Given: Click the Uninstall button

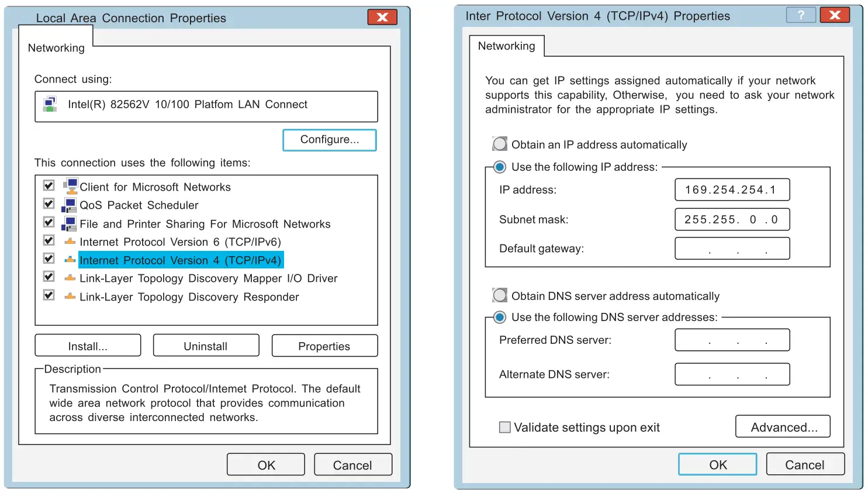Looking at the screenshot, I should tap(206, 346).
